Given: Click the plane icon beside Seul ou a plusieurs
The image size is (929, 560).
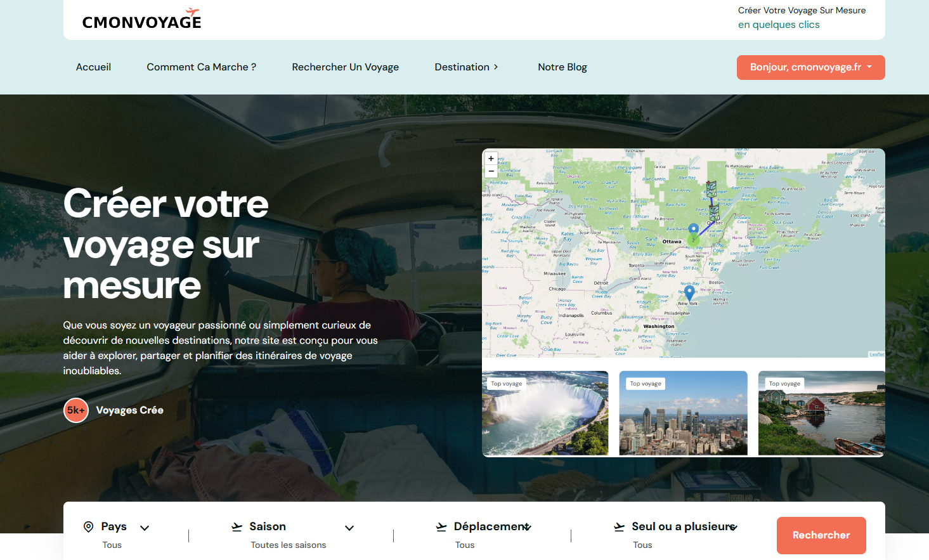Looking at the screenshot, I should point(620,527).
